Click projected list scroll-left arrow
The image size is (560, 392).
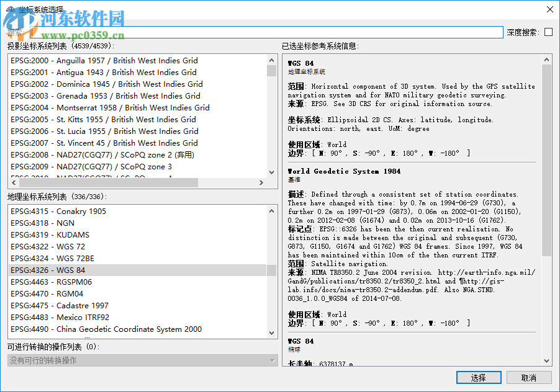[x=14, y=182]
